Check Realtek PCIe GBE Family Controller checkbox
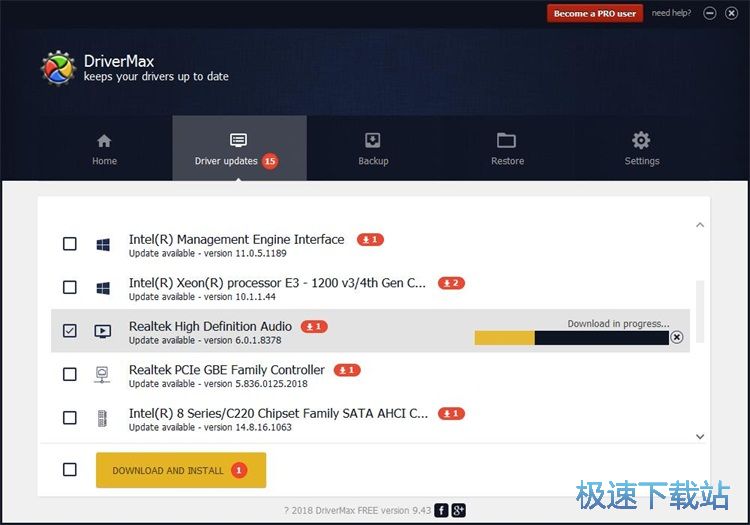The height and width of the screenshot is (525, 750). tap(70, 374)
